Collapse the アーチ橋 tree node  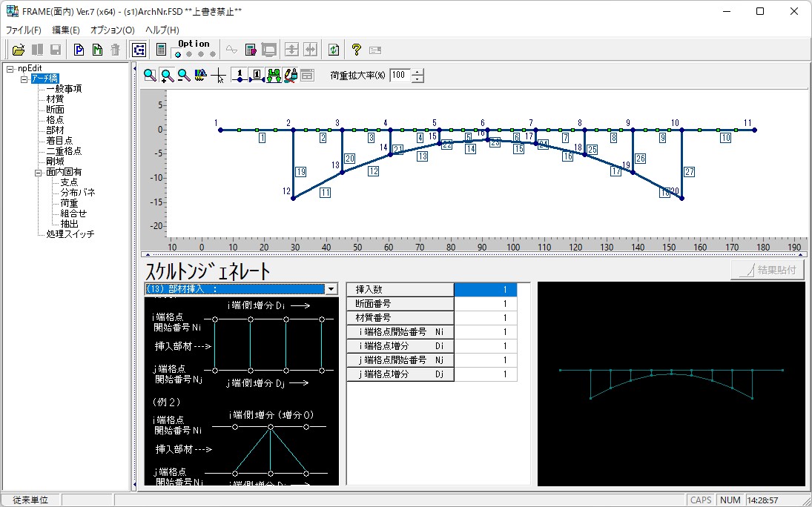click(x=24, y=79)
